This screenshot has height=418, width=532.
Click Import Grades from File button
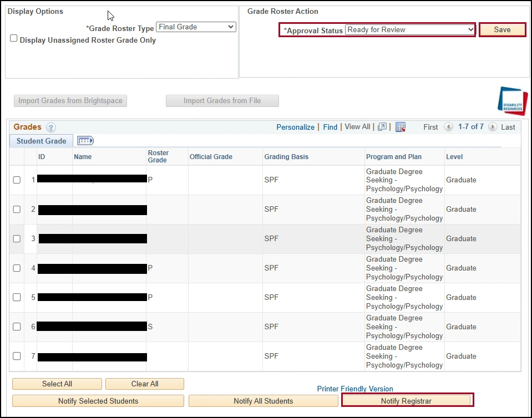tap(222, 101)
